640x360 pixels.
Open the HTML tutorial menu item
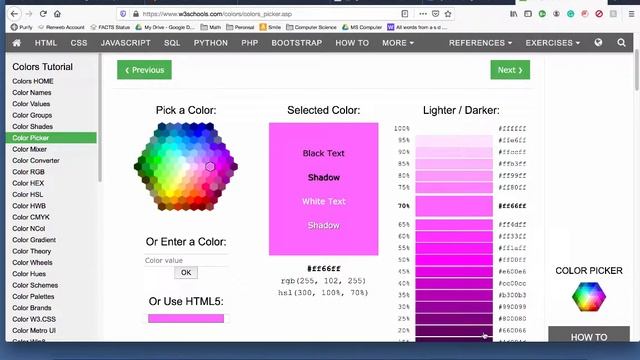(46, 43)
